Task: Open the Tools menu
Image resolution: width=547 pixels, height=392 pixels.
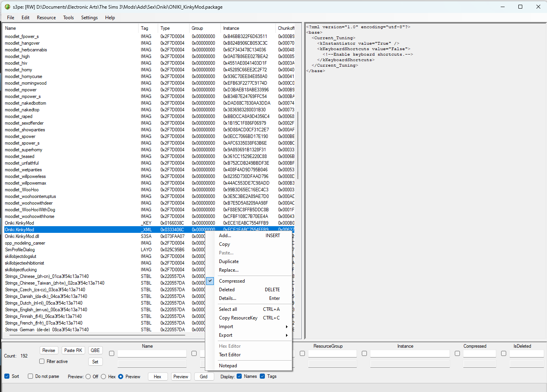Action: 68,18
